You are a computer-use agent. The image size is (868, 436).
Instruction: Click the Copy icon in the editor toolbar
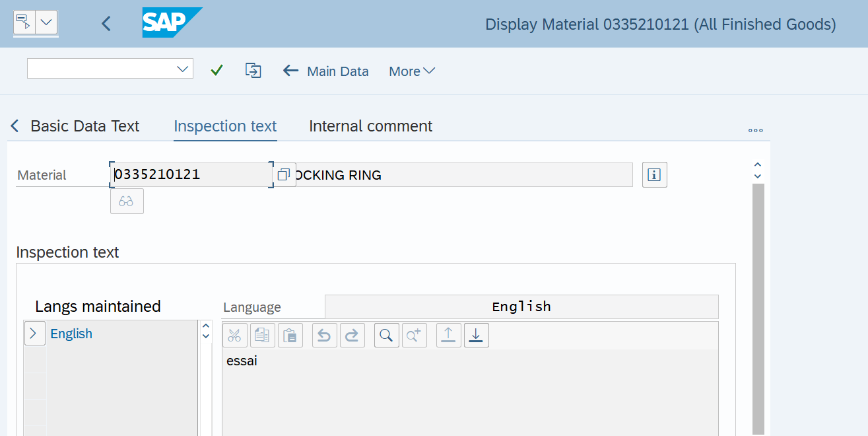[x=262, y=335]
